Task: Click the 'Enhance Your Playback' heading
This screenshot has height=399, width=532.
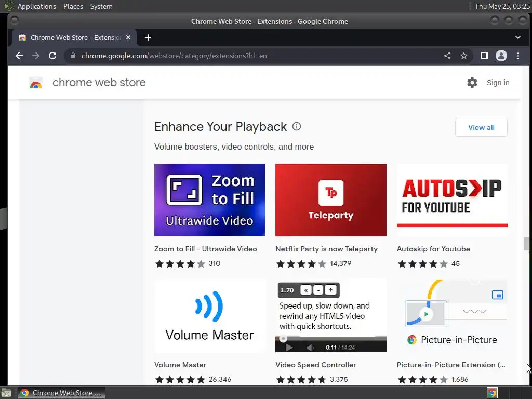Action: pyautogui.click(x=220, y=127)
